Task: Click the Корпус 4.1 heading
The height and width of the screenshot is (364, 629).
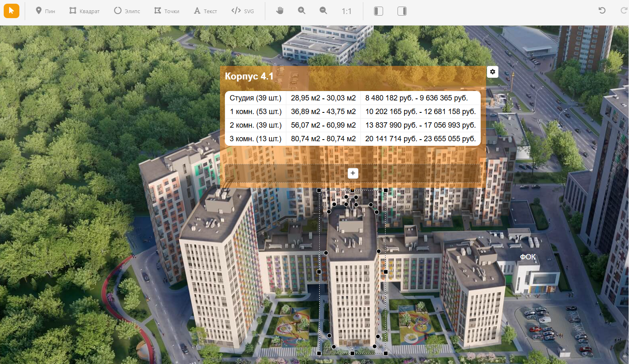Action: 249,76
